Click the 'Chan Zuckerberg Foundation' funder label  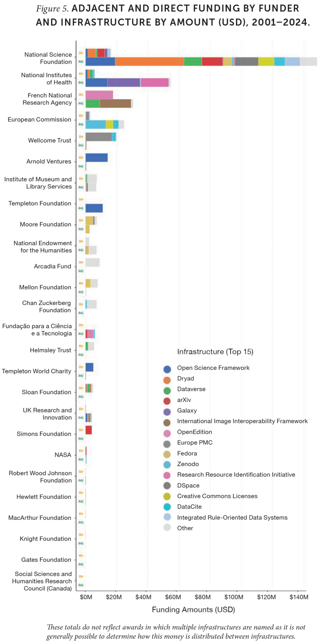47,307
